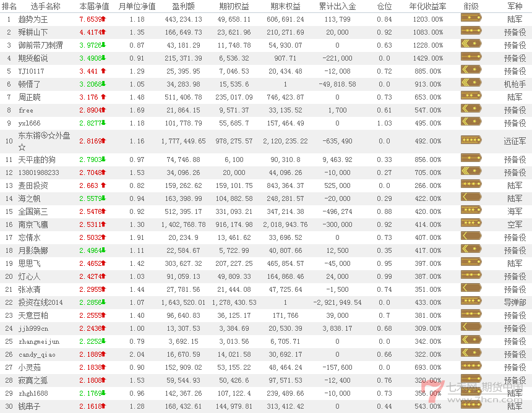Image resolution: width=532 pixels, height=413 pixels.
Task: Select profit cell 1,777,449.65
Action: pyautogui.click(x=184, y=141)
